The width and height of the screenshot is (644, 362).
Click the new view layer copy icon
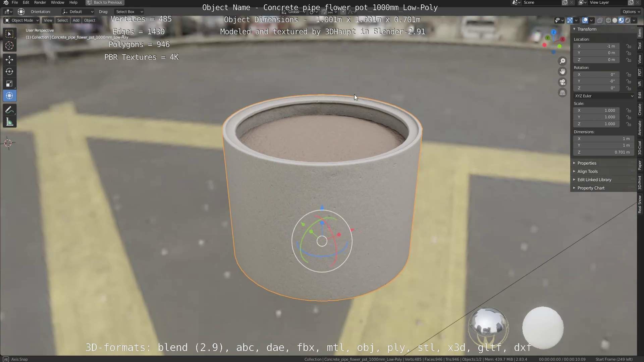point(631,2)
